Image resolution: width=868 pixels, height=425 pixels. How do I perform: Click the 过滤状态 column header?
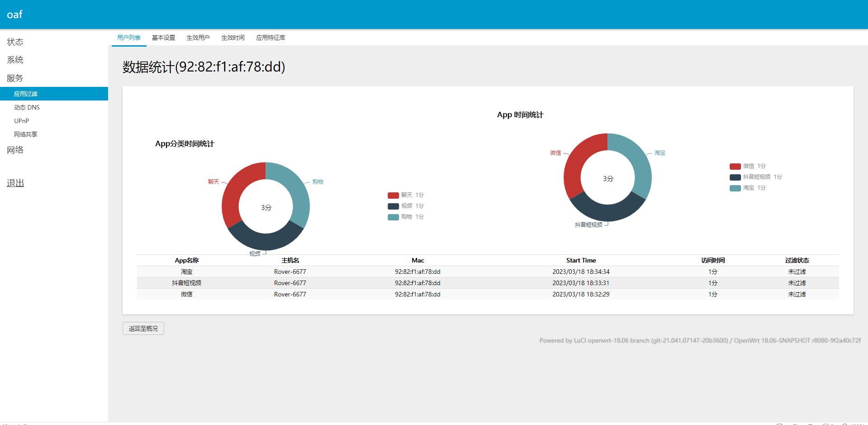[x=797, y=260]
